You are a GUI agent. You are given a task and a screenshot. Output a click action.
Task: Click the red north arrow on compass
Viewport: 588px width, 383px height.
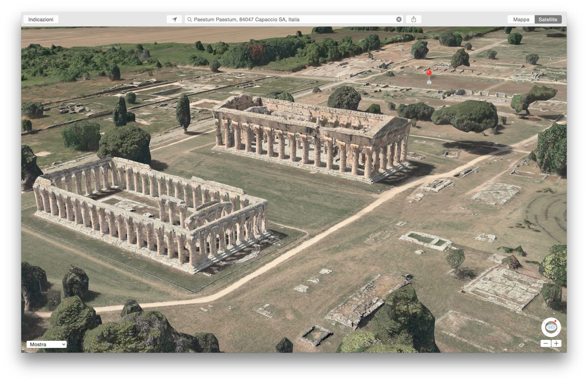click(556, 321)
